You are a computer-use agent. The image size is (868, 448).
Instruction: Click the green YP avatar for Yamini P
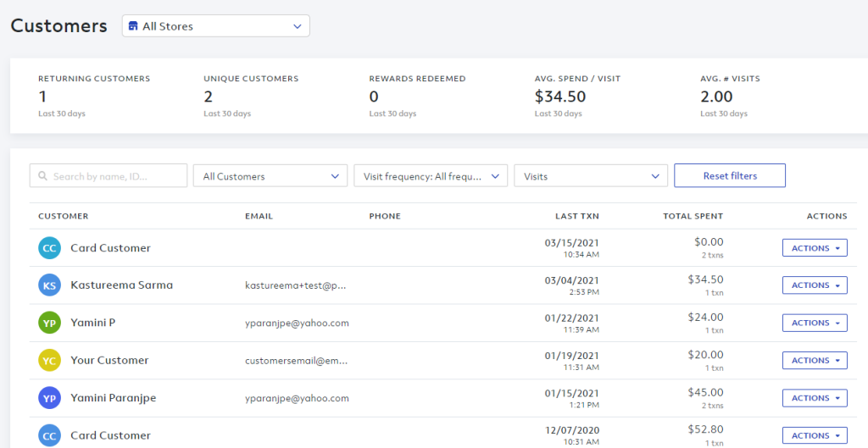(x=49, y=323)
